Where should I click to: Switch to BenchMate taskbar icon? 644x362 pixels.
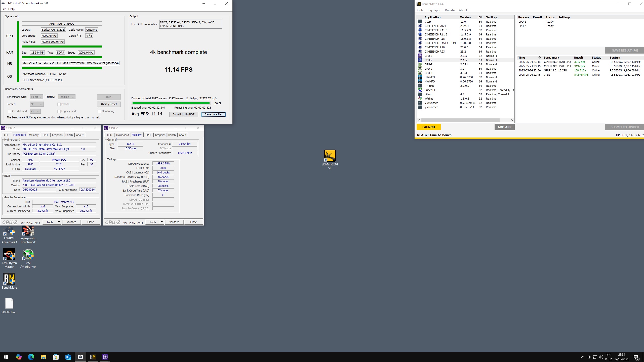[93, 357]
